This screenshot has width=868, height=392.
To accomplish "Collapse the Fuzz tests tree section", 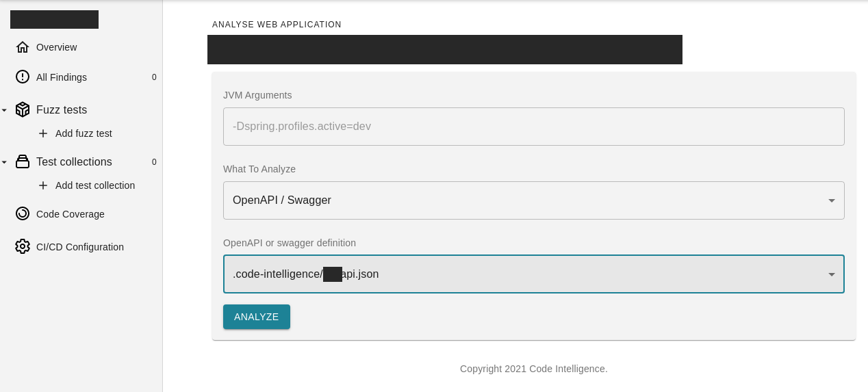I will coord(4,110).
